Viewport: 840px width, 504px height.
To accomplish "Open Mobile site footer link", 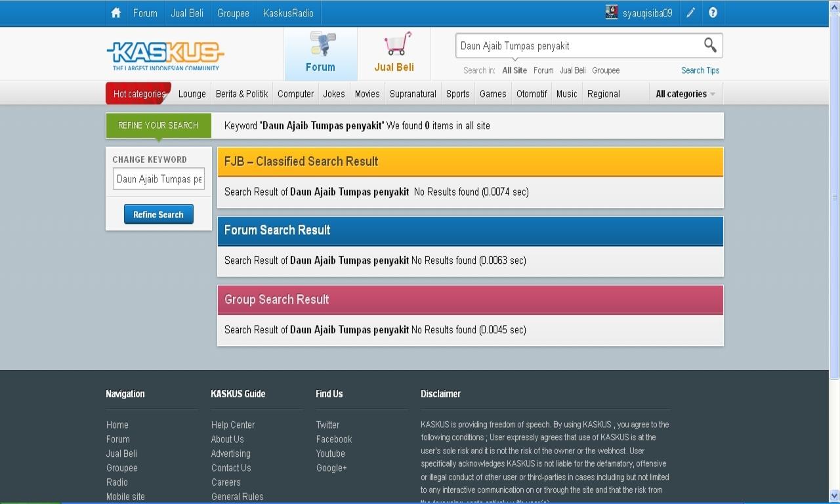I will coord(125,497).
